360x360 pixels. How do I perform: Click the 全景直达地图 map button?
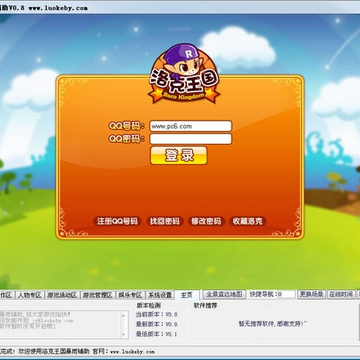224,294
